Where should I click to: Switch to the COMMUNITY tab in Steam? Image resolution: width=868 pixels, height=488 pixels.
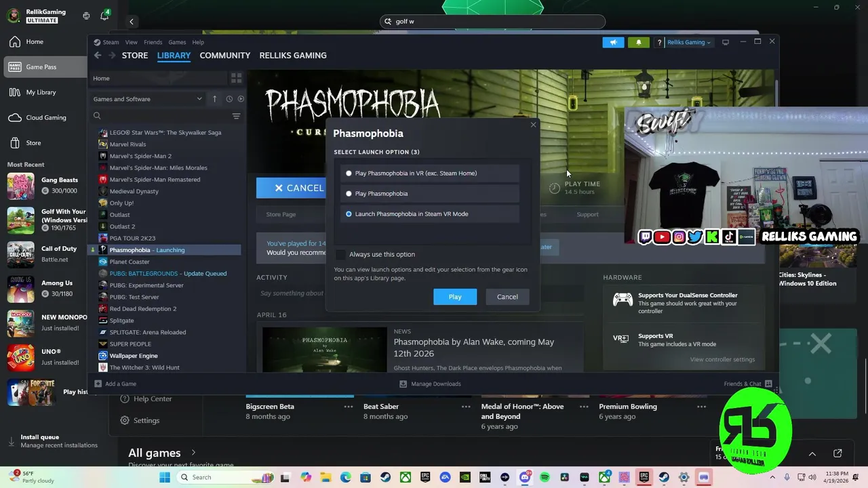225,56
